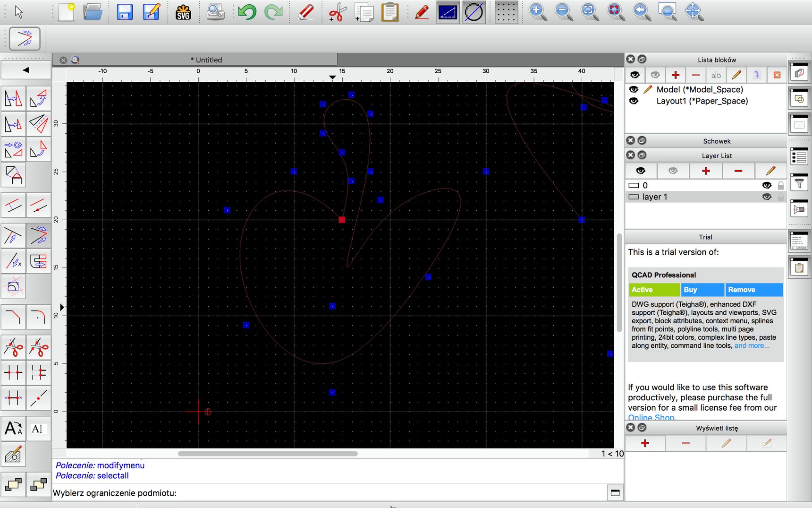Image resolution: width=812 pixels, height=508 pixels.
Task: Copy selection with the copy icon
Action: click(364, 12)
